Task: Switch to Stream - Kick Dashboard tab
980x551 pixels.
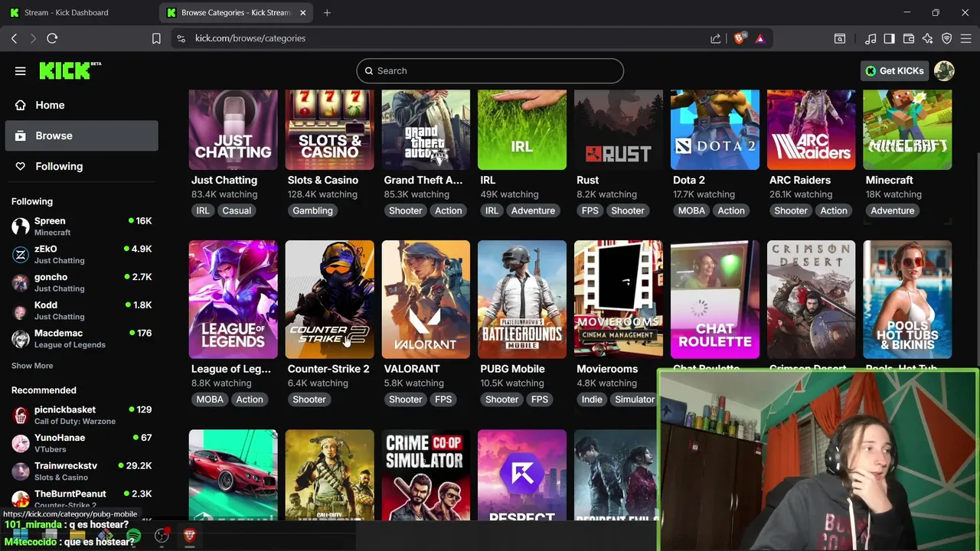Action: (x=77, y=12)
